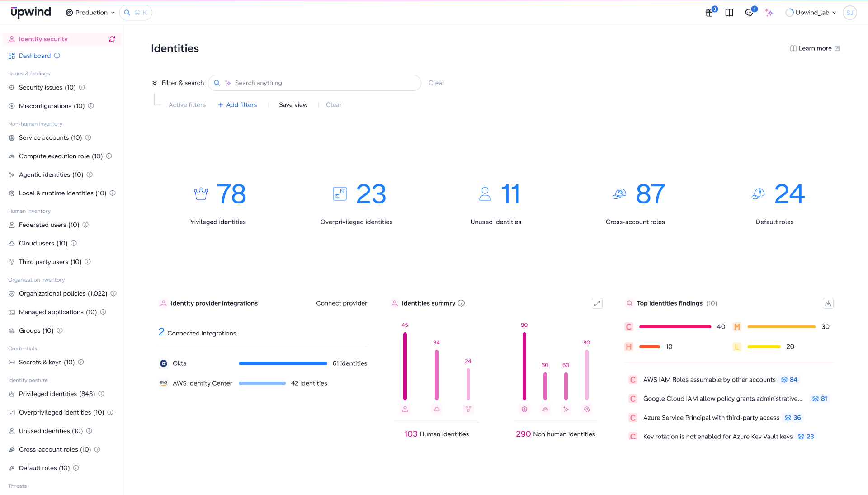Collapse the Filter & search section
The image size is (868, 495).
point(155,83)
